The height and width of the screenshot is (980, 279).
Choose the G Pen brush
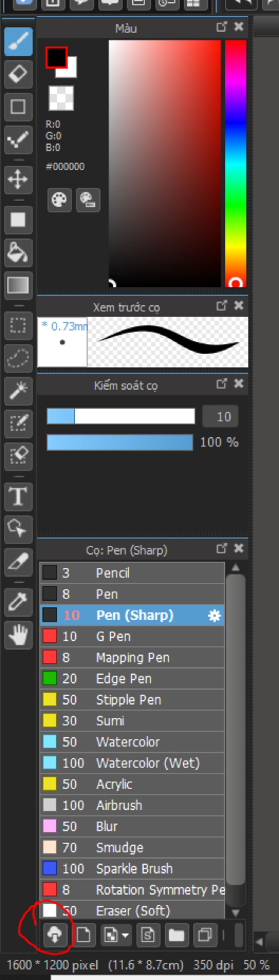(x=132, y=636)
